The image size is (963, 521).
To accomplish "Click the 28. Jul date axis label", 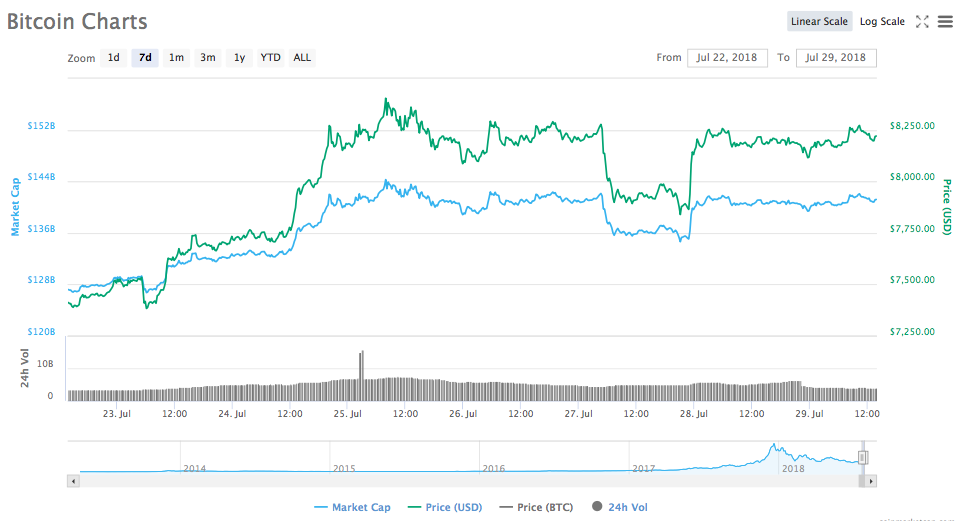I will point(693,414).
